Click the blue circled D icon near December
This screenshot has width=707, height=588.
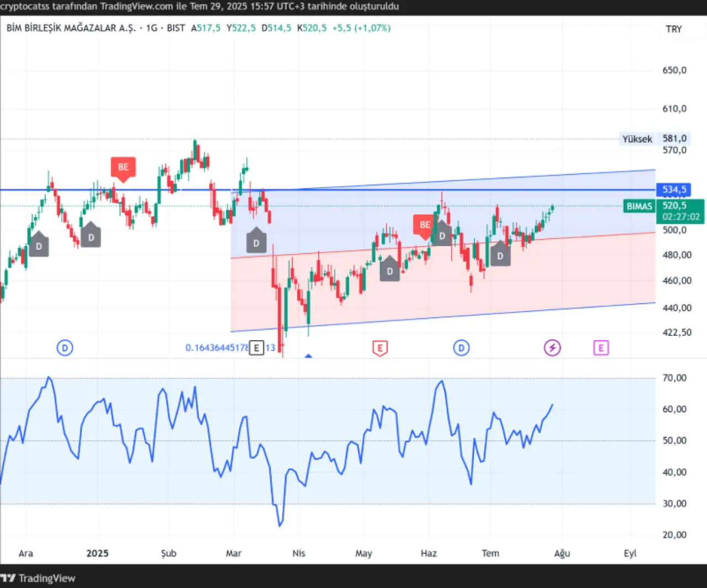pos(65,348)
